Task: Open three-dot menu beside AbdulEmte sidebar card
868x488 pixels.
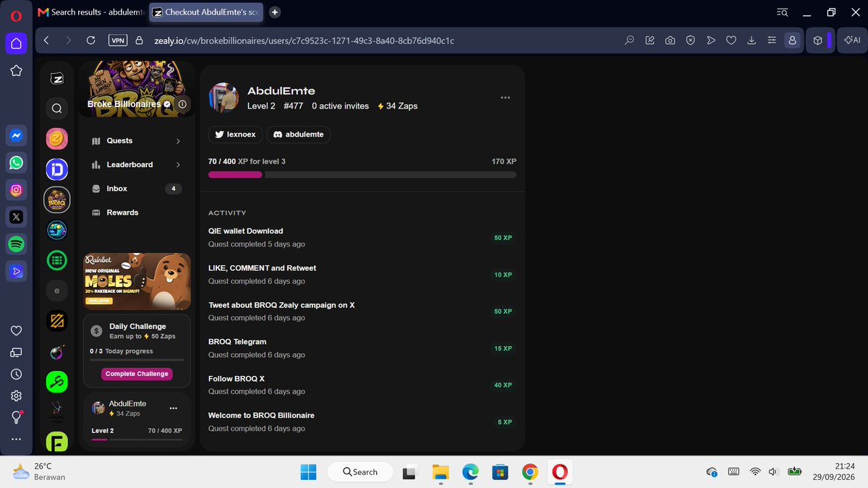Action: click(173, 408)
